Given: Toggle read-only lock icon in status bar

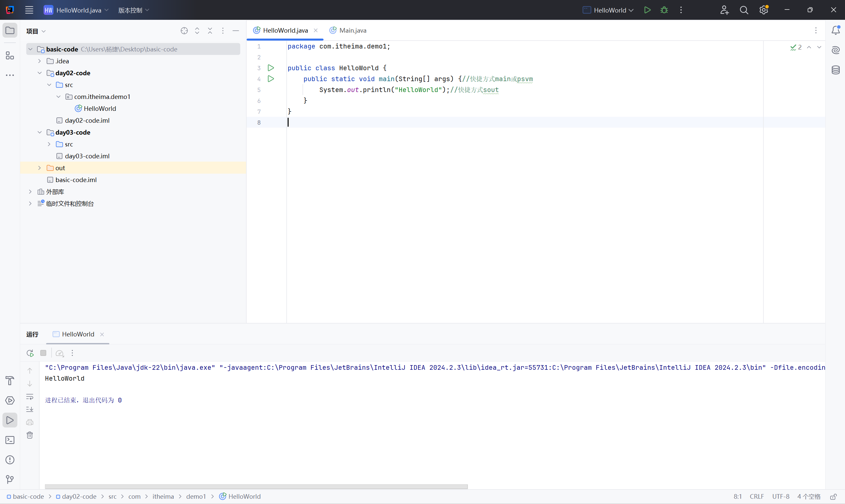Looking at the screenshot, I should 833,496.
